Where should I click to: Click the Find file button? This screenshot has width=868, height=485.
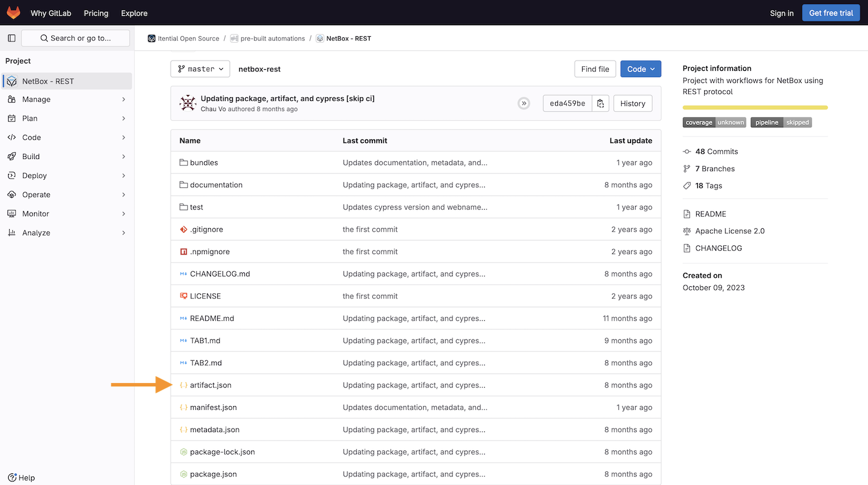[595, 69]
